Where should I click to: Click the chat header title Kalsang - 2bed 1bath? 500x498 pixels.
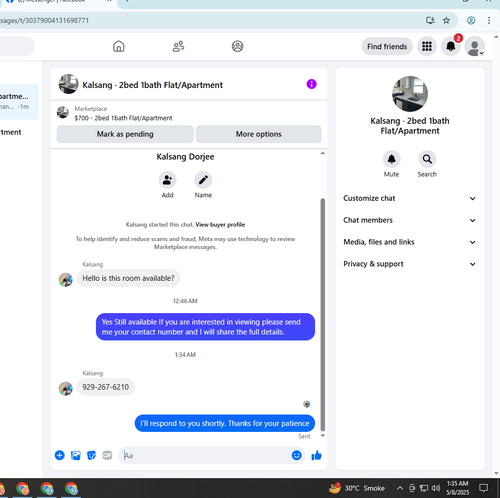click(x=152, y=85)
